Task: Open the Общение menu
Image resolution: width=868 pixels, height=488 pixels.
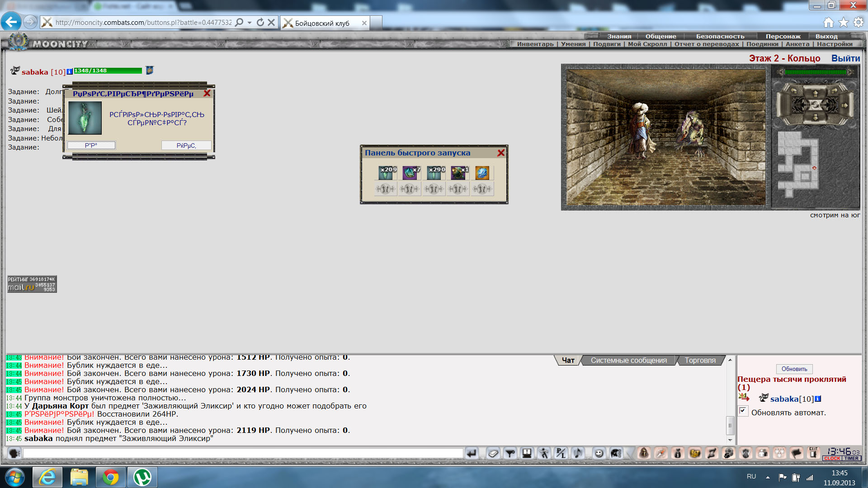Action: 660,36
